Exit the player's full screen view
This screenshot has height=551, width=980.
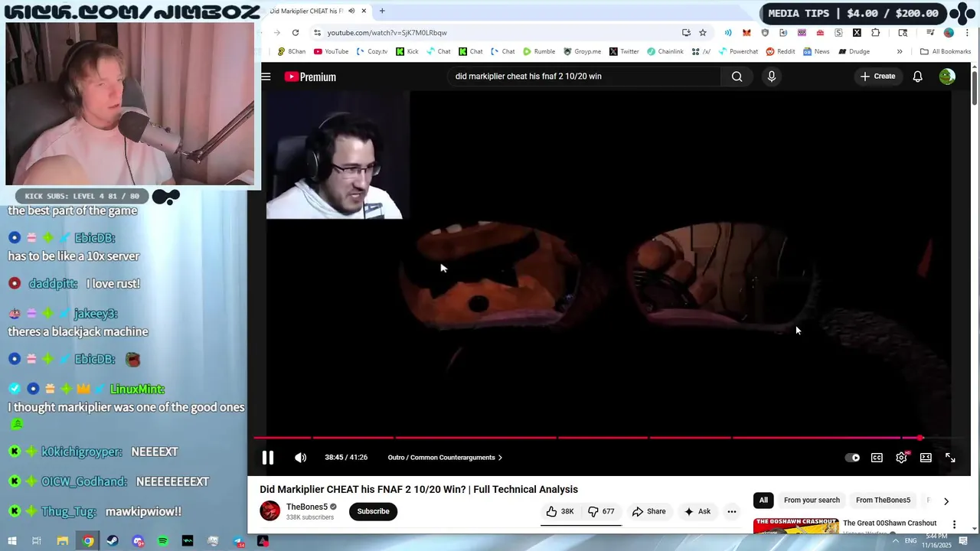950,458
